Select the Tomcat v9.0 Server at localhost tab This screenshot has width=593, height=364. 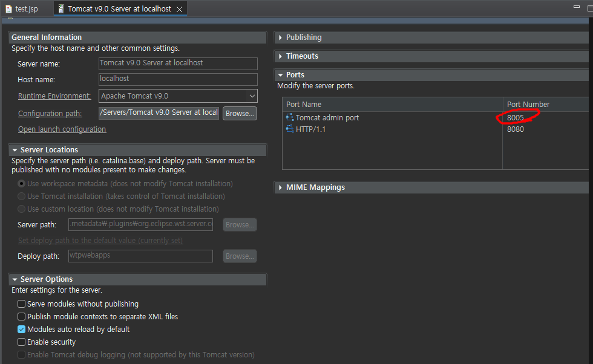[119, 8]
